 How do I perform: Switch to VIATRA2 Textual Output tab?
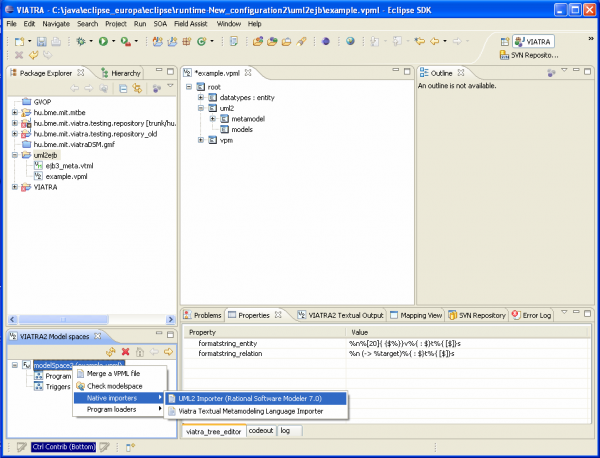[341, 315]
